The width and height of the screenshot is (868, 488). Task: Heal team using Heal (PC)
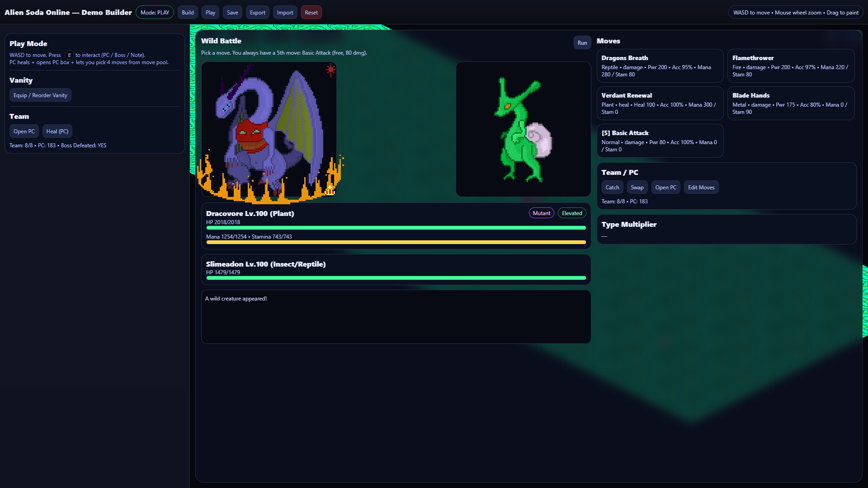coord(57,131)
